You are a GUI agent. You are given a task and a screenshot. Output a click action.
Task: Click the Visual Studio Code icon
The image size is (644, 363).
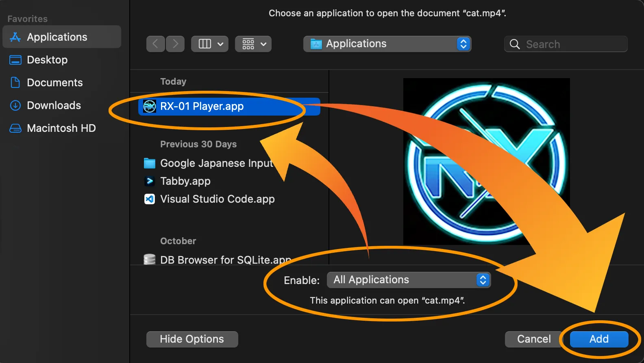(150, 199)
